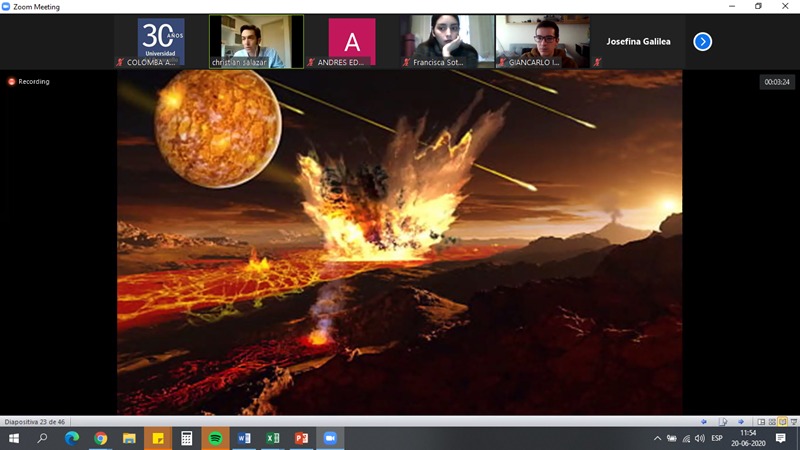Show hidden system tray icons
The height and width of the screenshot is (450, 800).
(x=657, y=438)
